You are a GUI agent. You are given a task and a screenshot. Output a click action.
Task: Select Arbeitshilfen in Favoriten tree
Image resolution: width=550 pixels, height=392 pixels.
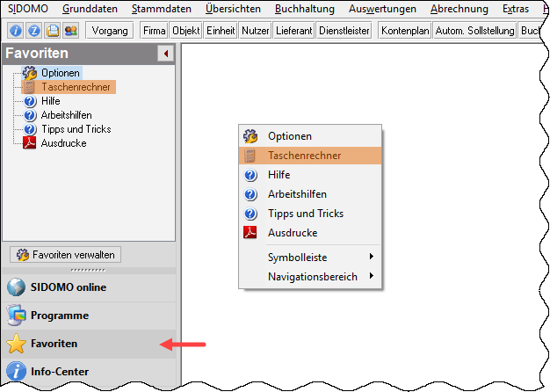point(66,115)
